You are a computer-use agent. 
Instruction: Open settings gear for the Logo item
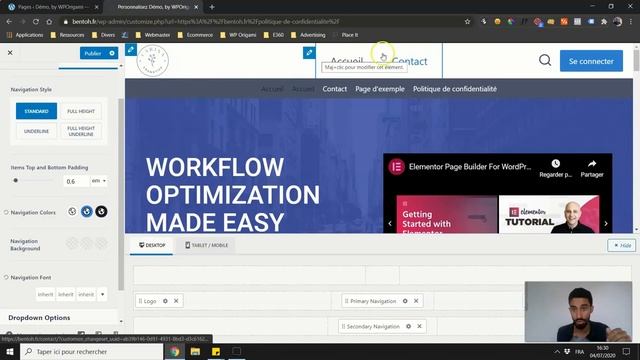pyautogui.click(x=165, y=301)
